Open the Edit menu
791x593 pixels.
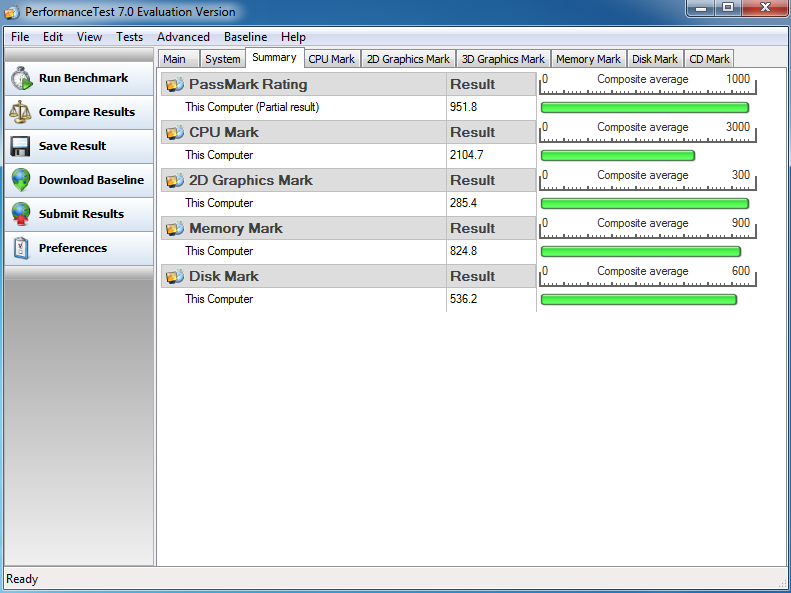tap(52, 37)
